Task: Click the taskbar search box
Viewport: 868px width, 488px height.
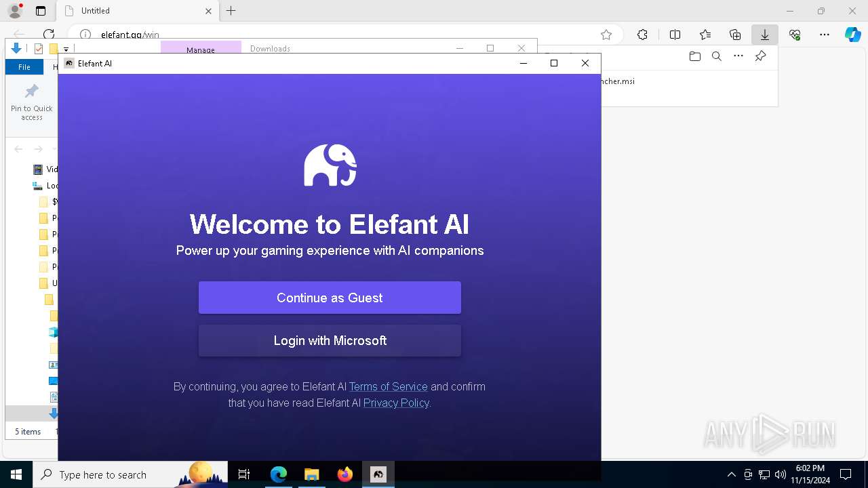Action: coord(130,474)
